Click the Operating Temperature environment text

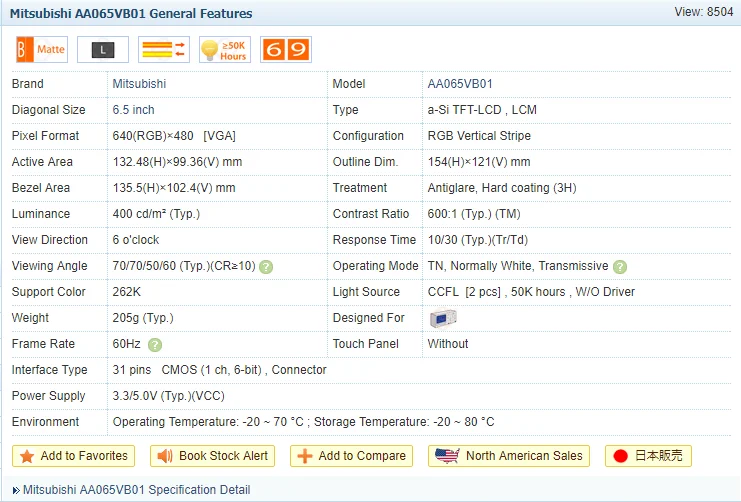(x=208, y=422)
